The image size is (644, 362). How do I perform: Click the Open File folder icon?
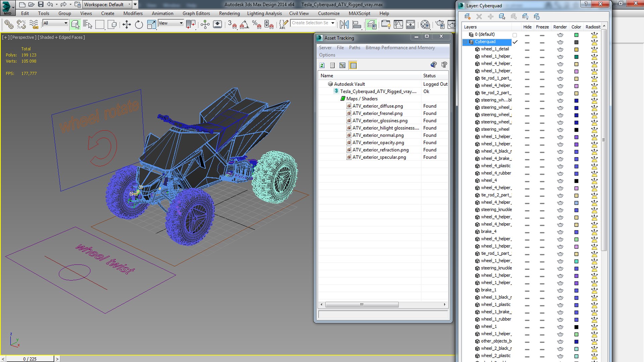click(x=31, y=4)
